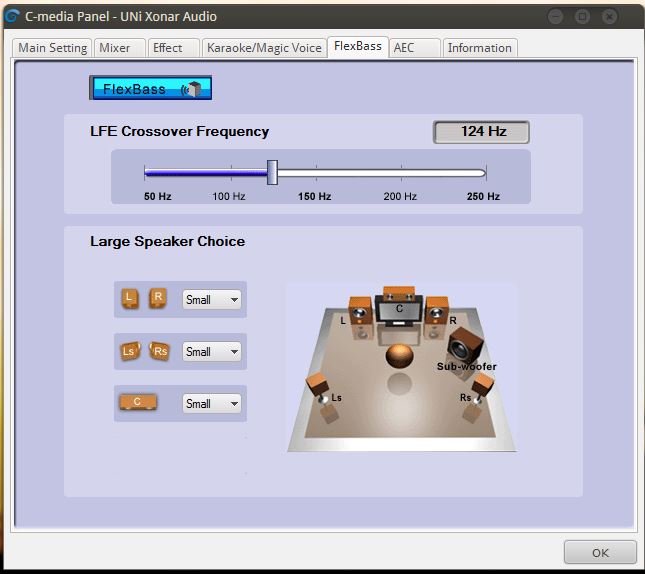The width and height of the screenshot is (645, 574).
Task: Click the L speaker icon
Action: 130,298
